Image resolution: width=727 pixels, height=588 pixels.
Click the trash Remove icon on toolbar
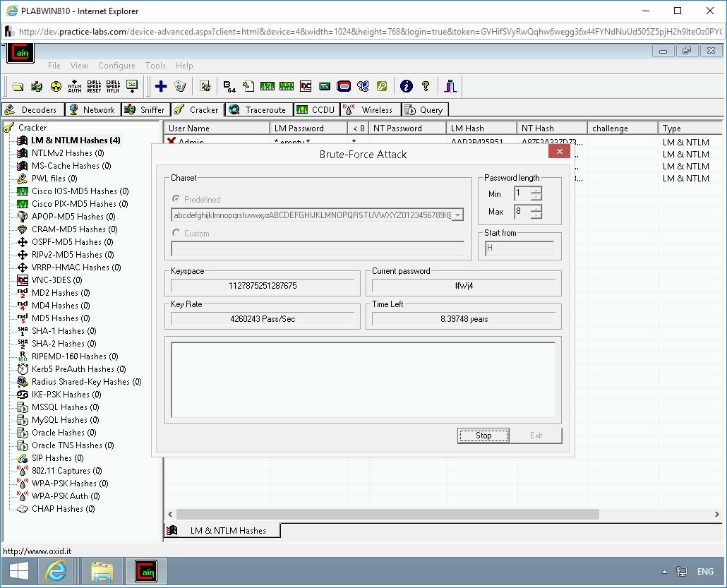[x=180, y=85]
